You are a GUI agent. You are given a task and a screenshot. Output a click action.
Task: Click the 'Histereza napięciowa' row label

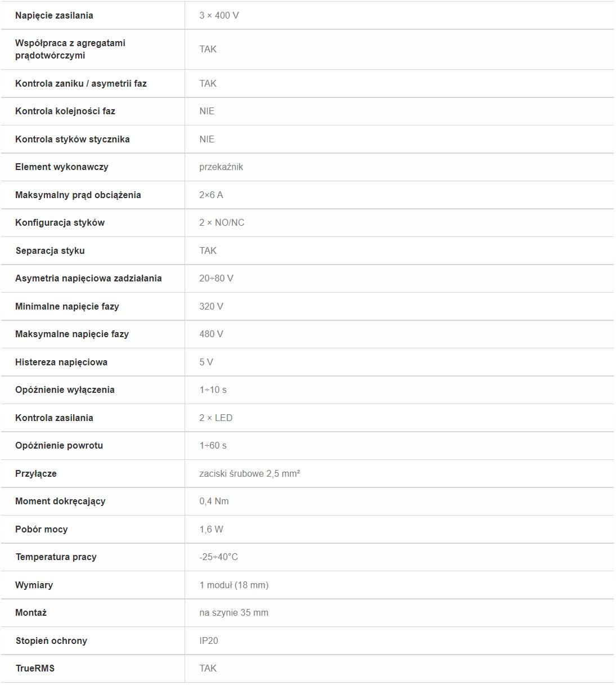[61, 362]
